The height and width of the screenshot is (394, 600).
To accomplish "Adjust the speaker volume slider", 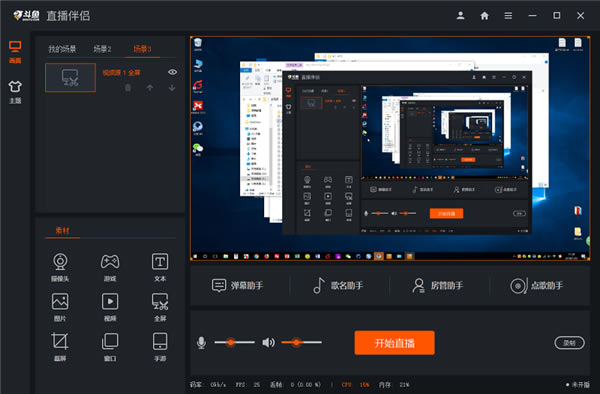I will 301,342.
